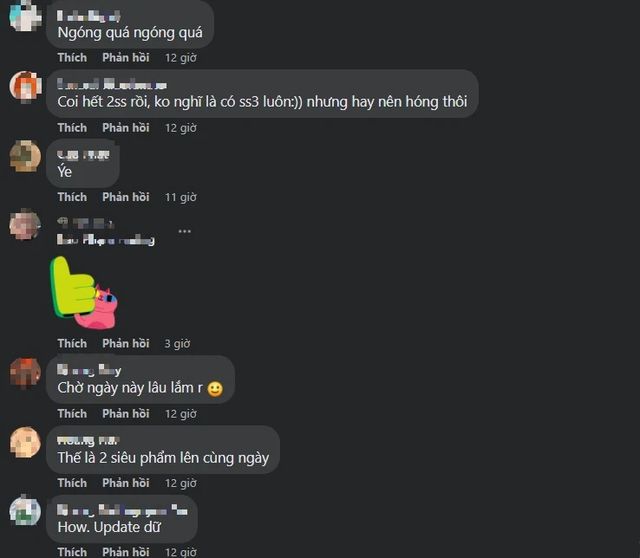Click avatar next to "How. Update dữ" comment
640x558 pixels.
[x=25, y=510]
